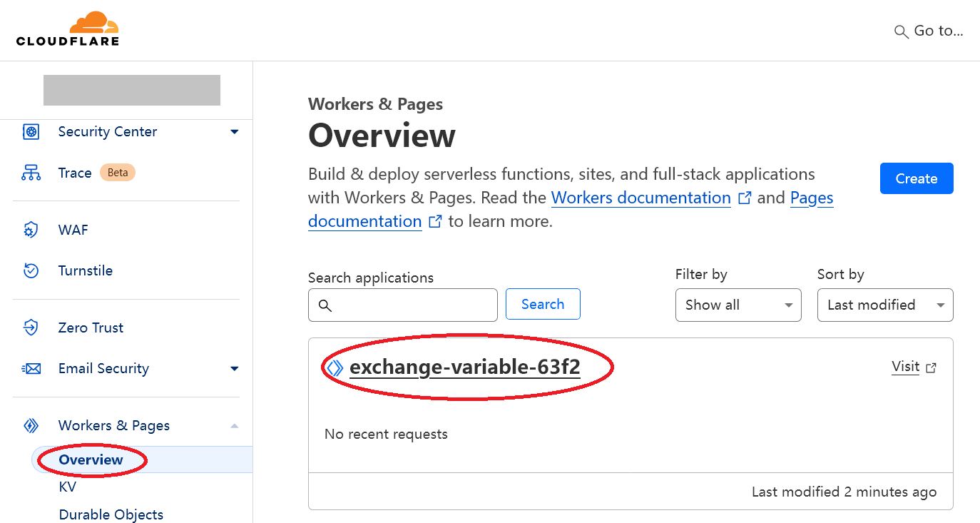This screenshot has height=523, width=980.
Task: Focus the Search applications input field
Action: 403,305
